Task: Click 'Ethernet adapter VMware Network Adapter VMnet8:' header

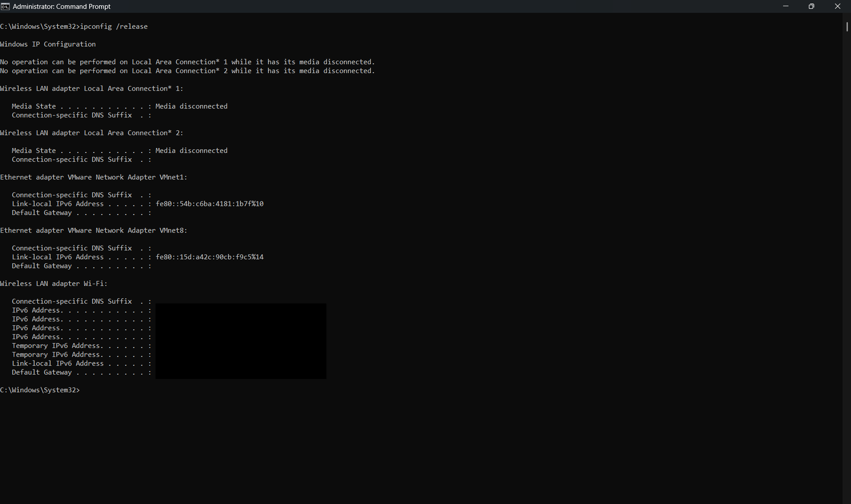Action: coord(94,230)
